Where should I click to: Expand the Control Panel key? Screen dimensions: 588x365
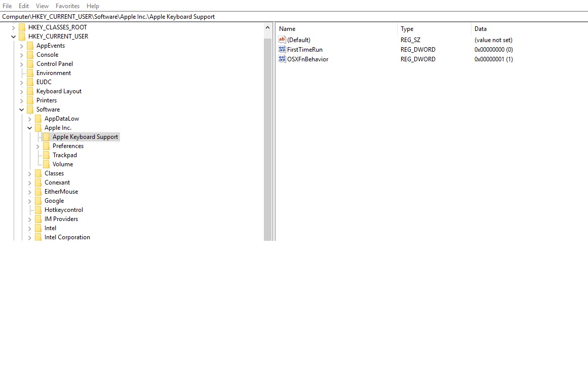point(21,64)
